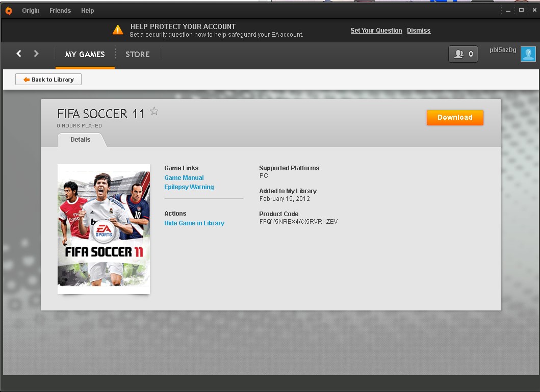Open the user avatar picture
The image size is (540, 392).
pos(528,54)
